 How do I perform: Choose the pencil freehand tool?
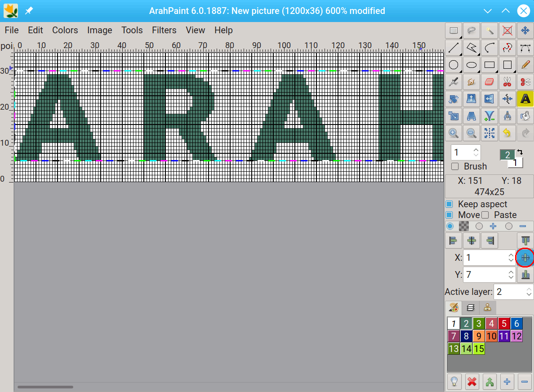525,65
